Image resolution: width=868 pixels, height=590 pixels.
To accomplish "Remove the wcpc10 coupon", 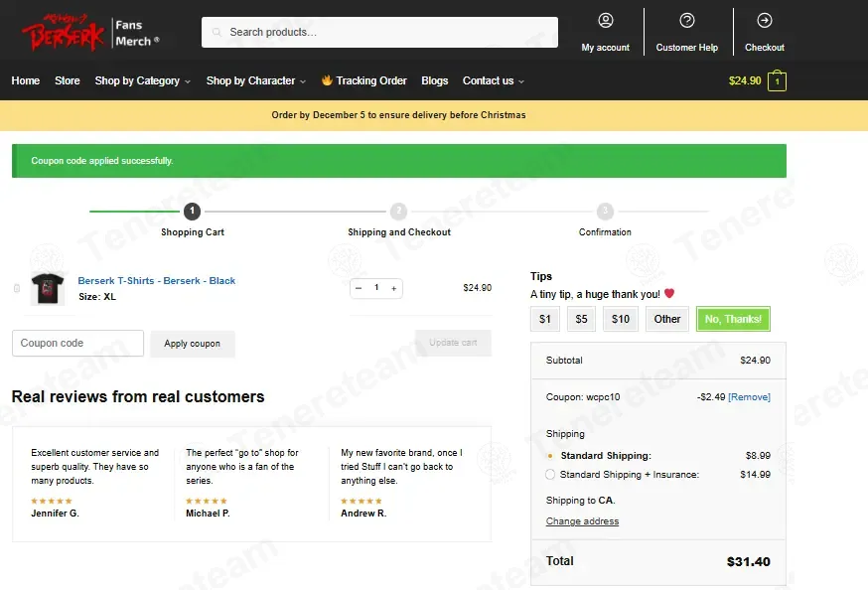I will [749, 397].
